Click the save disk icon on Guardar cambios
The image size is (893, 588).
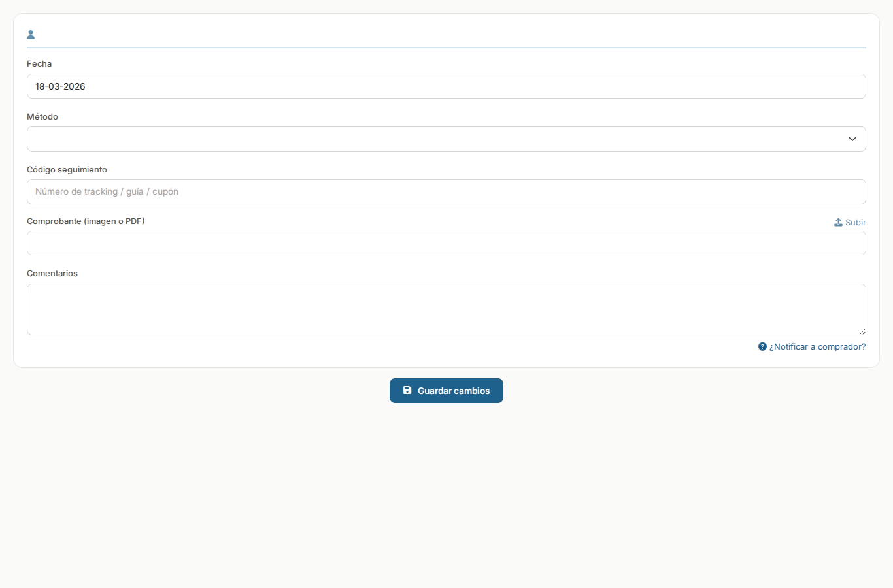click(408, 390)
